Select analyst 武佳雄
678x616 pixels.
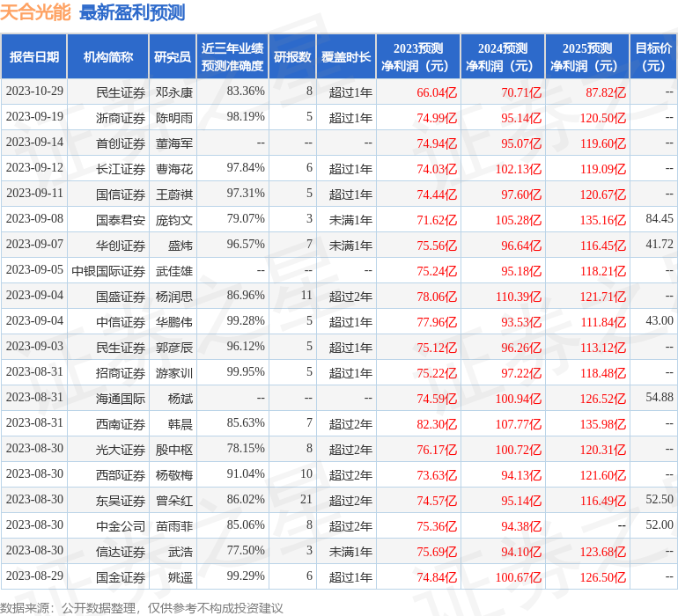(174, 271)
